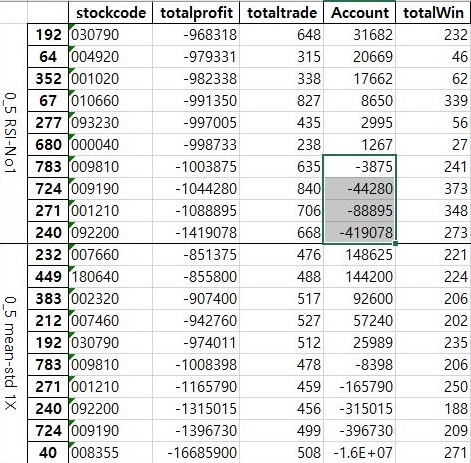Select Account cell -88895
This screenshot has height=463, width=471.
coord(359,211)
